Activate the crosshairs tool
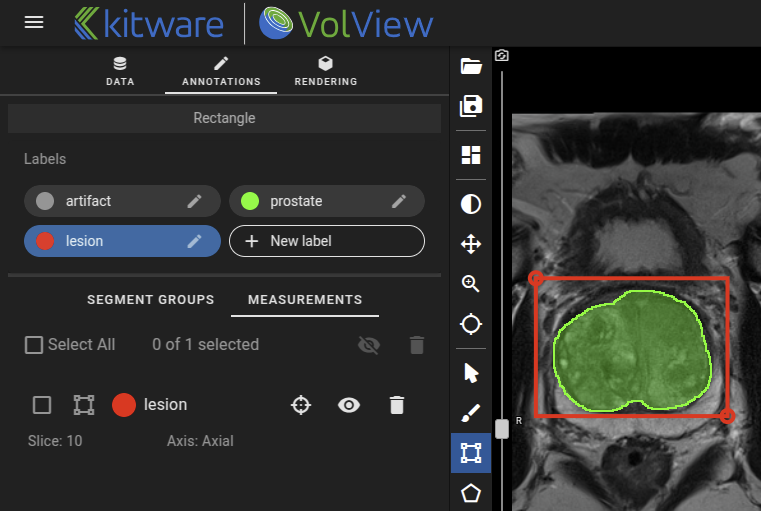 pyautogui.click(x=471, y=324)
